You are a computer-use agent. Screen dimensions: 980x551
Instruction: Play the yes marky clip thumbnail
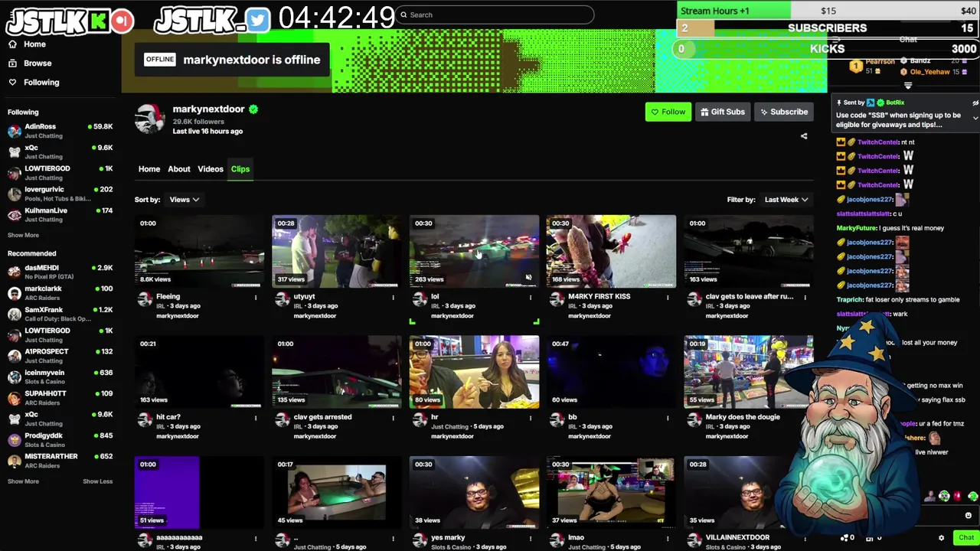point(474,492)
